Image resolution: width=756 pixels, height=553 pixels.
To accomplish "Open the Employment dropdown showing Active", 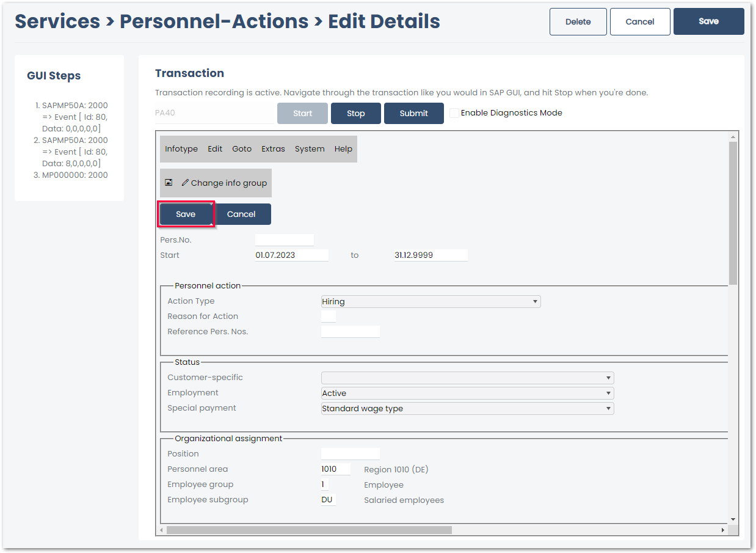I will [x=468, y=393].
